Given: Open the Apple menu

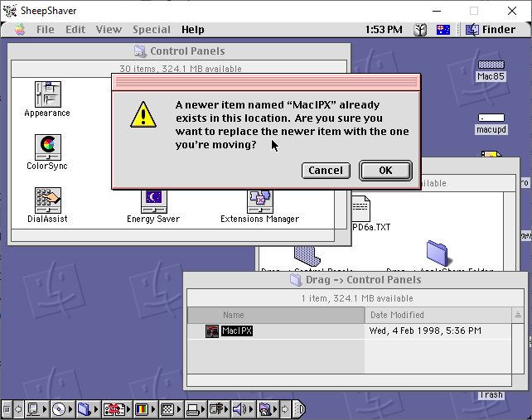Looking at the screenshot, I should [20, 30].
